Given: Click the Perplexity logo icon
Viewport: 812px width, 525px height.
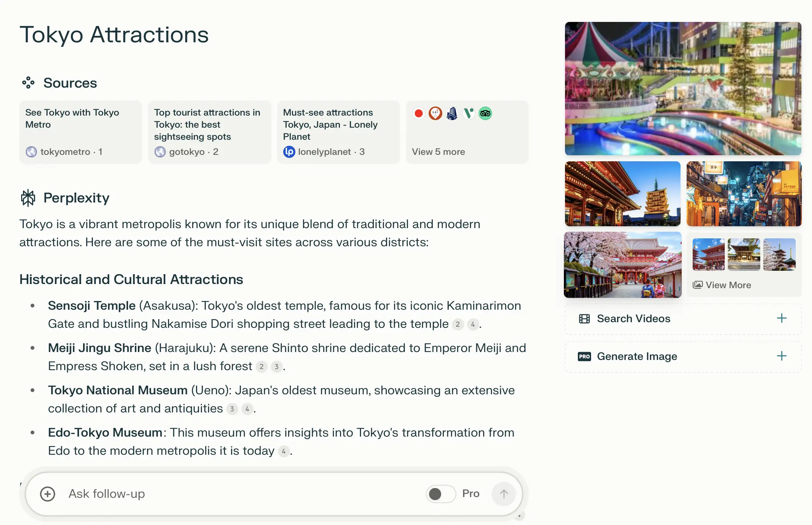Looking at the screenshot, I should pyautogui.click(x=28, y=197).
